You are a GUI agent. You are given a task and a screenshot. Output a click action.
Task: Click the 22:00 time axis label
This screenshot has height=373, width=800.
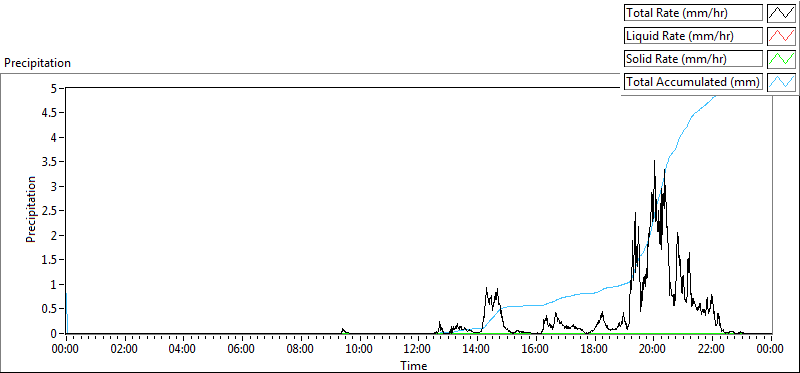tap(712, 350)
